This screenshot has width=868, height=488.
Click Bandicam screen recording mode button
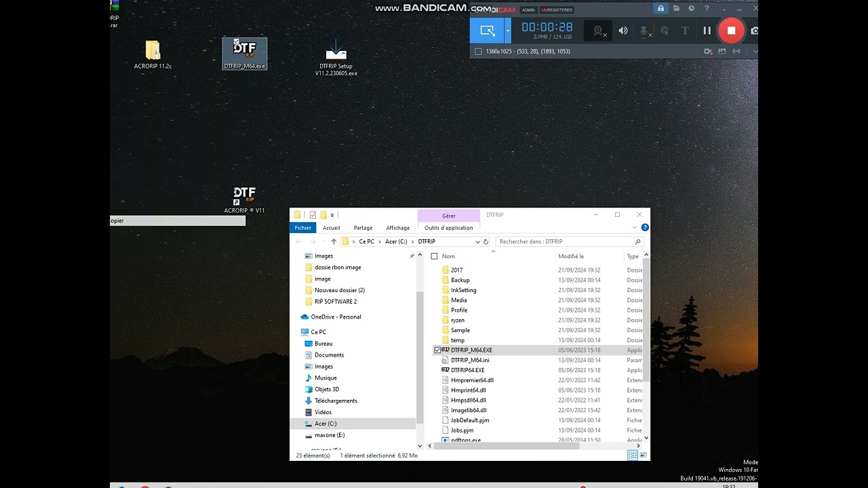click(488, 30)
